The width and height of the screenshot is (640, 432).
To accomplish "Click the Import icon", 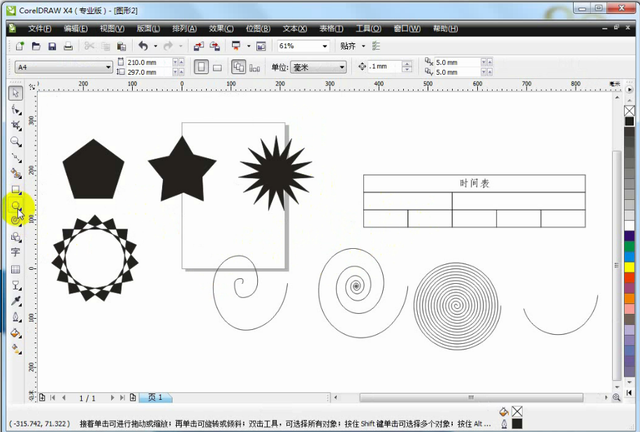I will pos(198,46).
